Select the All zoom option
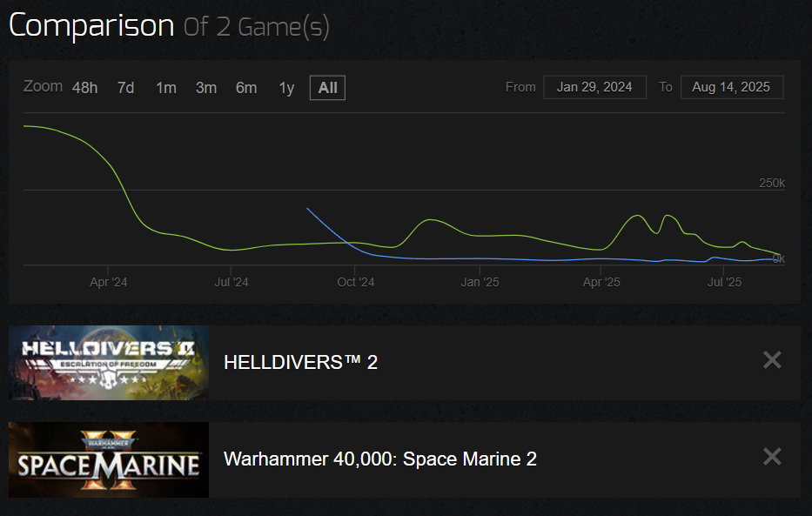 [327, 88]
